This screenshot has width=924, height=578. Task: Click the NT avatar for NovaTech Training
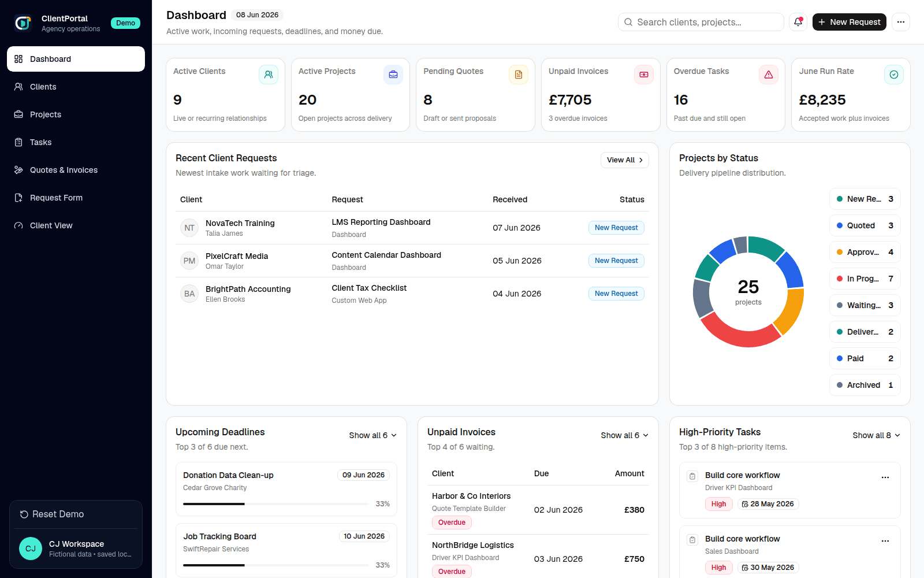tap(189, 228)
